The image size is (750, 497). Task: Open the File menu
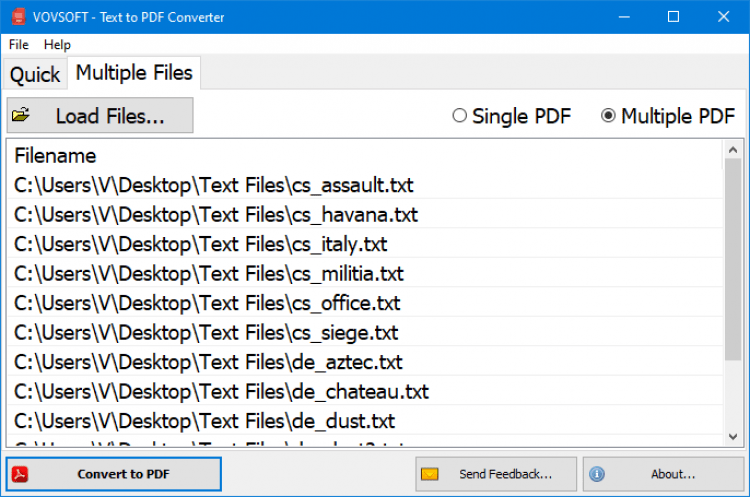pos(19,45)
